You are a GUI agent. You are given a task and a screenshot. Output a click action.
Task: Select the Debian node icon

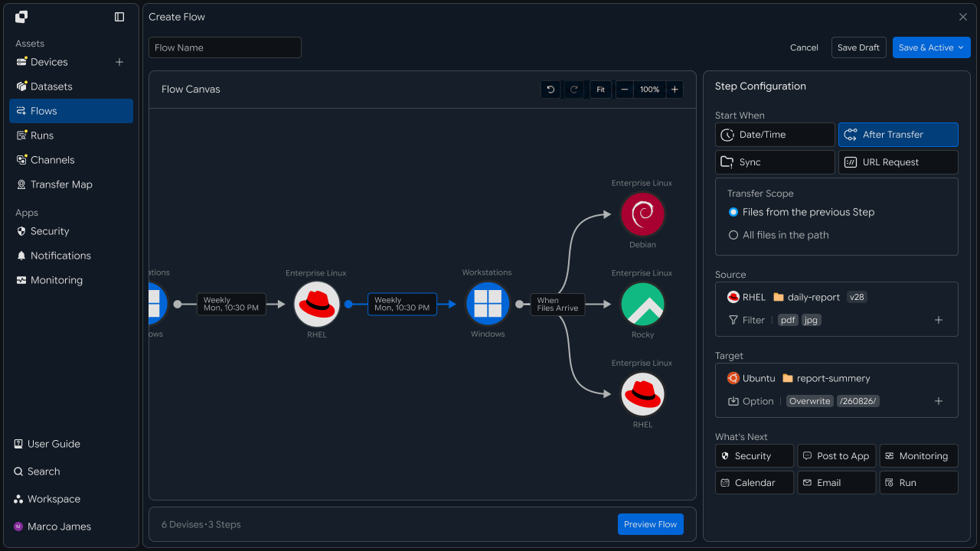[642, 214]
